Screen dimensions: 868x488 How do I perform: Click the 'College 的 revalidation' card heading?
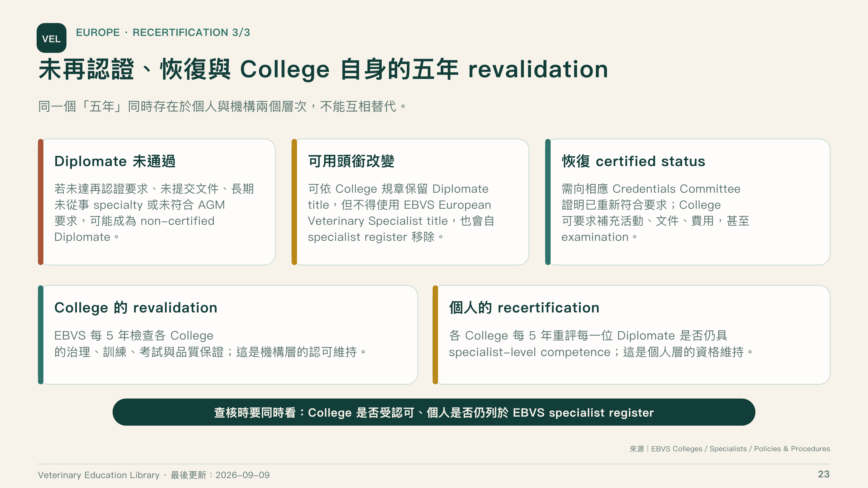(136, 308)
